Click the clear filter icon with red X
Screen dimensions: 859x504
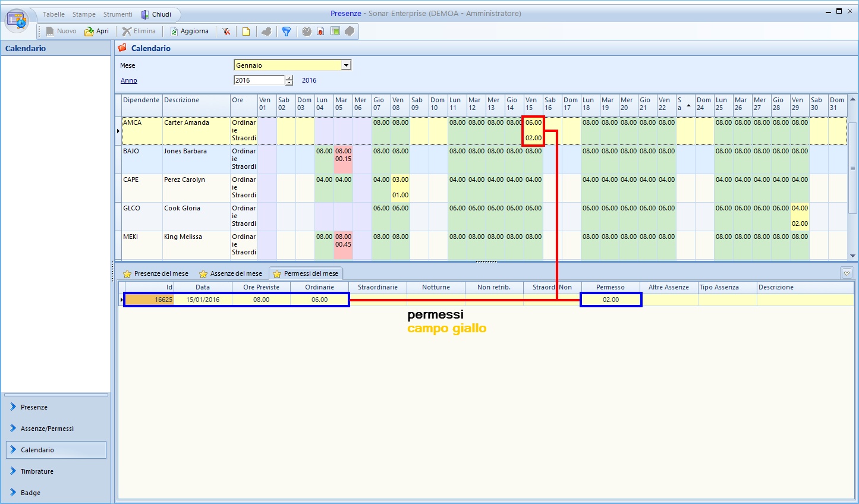click(x=226, y=31)
